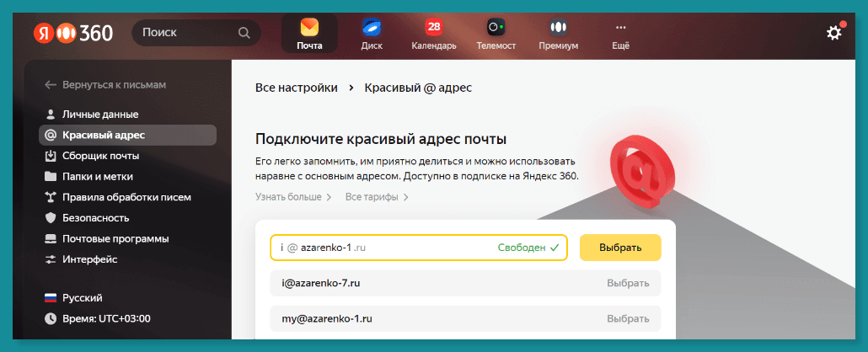This screenshot has height=352, width=868.
Task: Click the yellow Выбрать button
Action: coord(620,248)
